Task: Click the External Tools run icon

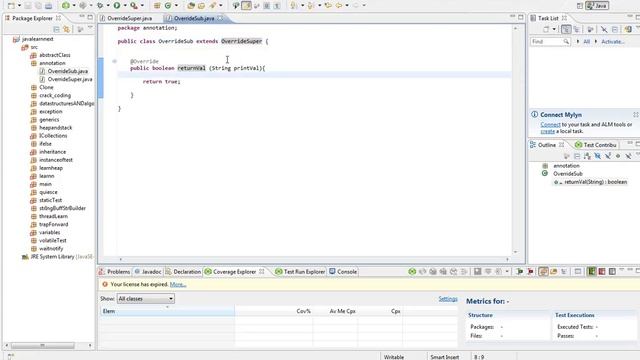Action: click(x=134, y=6)
